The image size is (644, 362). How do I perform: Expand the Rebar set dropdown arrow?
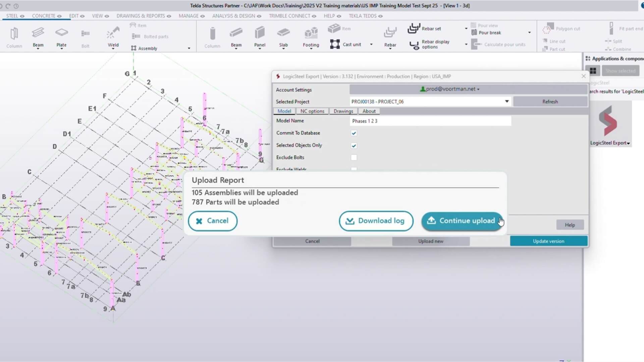click(x=466, y=28)
